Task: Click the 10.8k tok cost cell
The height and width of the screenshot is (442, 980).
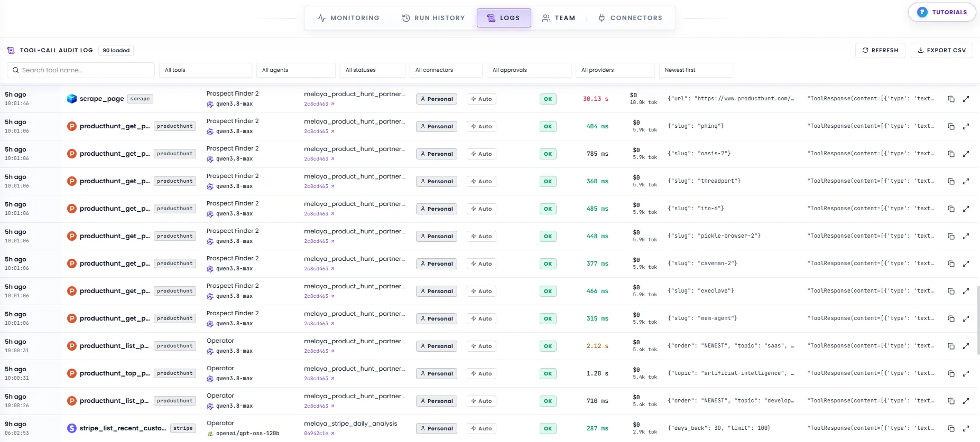Action: click(643, 99)
